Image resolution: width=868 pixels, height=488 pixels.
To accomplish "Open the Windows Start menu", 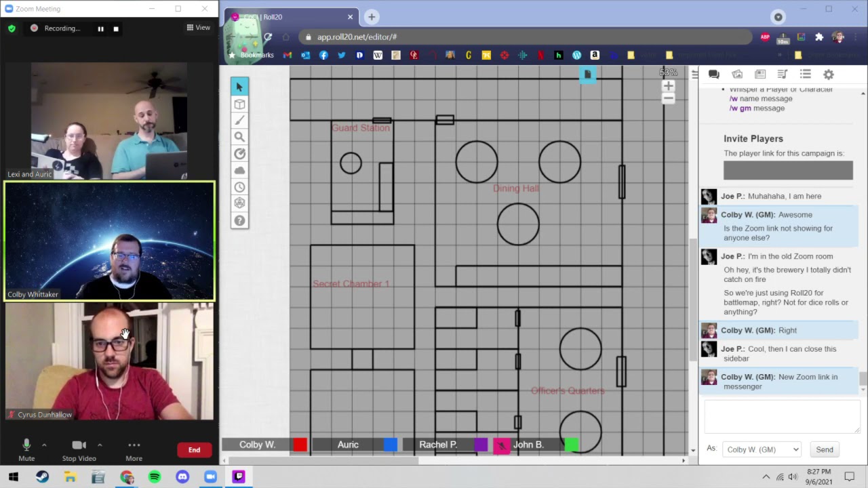I will click(x=14, y=477).
